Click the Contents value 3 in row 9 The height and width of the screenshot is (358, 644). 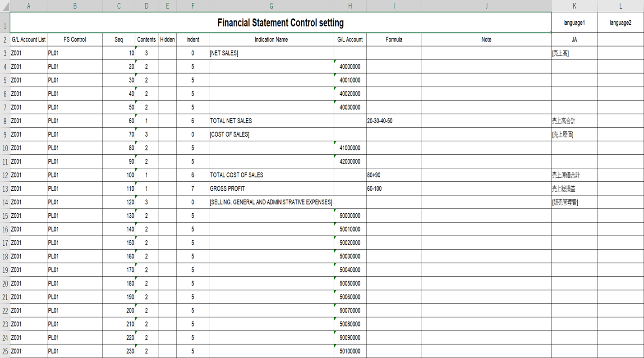tap(146, 134)
